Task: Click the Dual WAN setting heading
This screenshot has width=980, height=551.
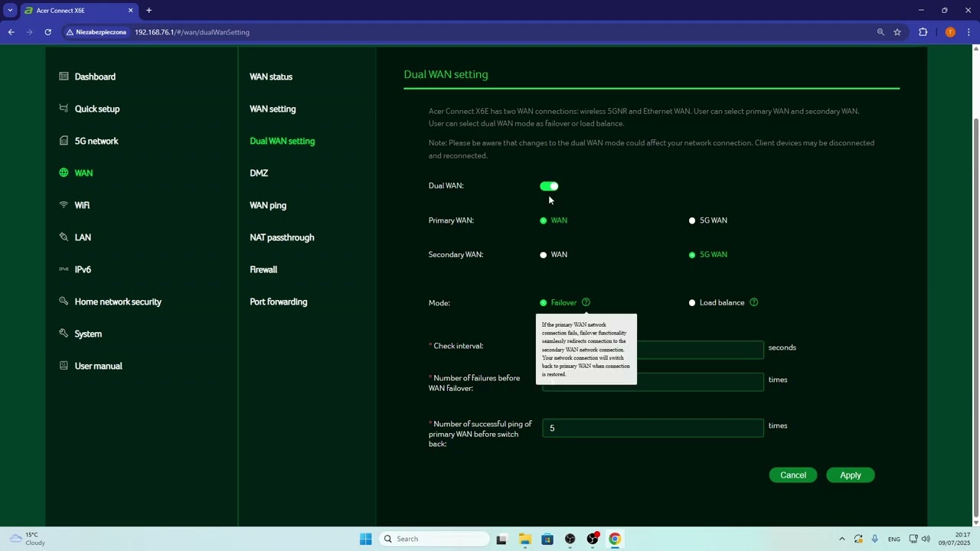Action: pyautogui.click(x=446, y=74)
